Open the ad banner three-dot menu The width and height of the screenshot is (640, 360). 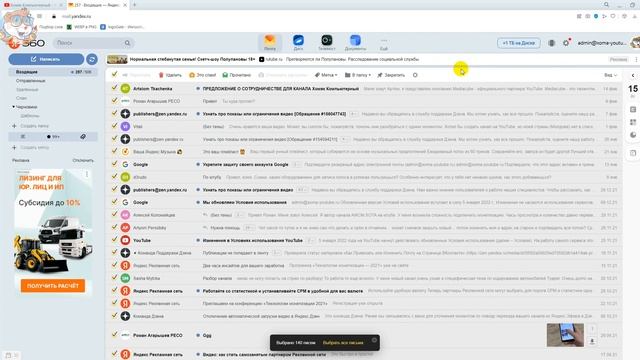[x=636, y=60]
